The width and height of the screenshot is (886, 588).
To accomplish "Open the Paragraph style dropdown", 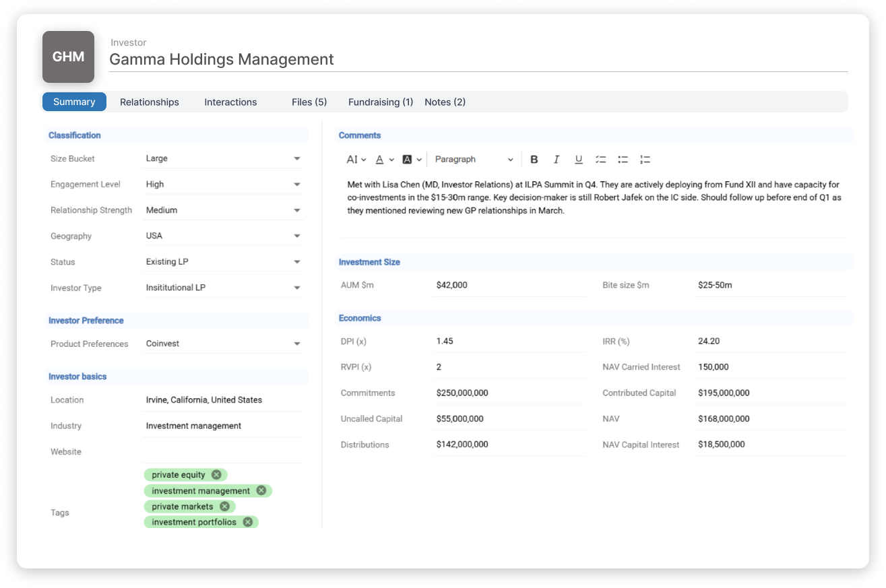I will [474, 160].
